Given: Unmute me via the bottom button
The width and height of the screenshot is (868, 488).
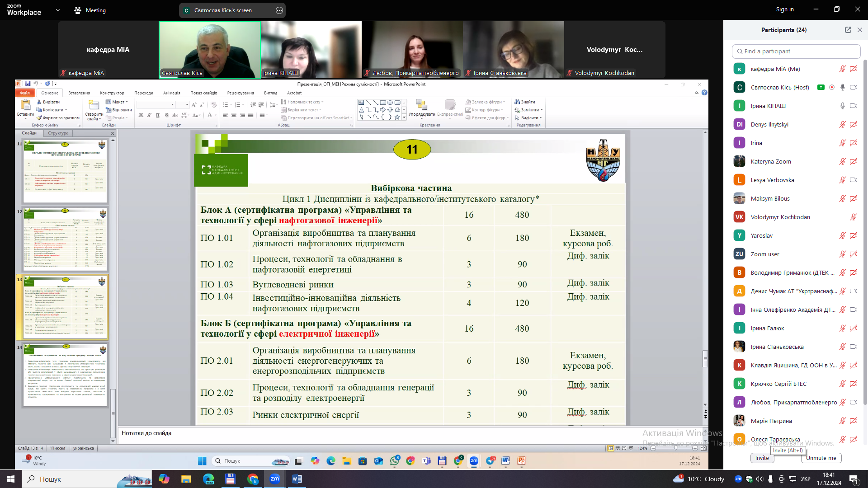Looking at the screenshot, I should click(821, 458).
